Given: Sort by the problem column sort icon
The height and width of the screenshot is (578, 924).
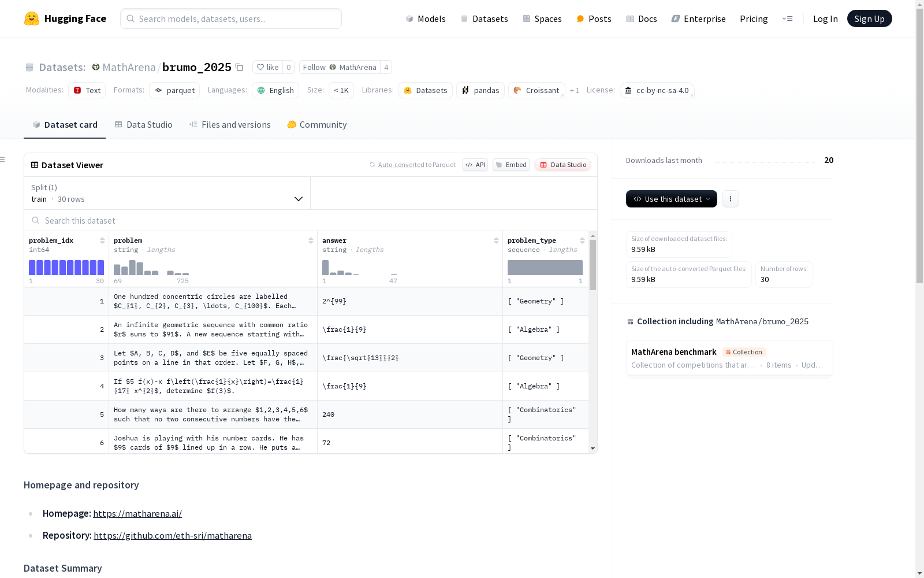Looking at the screenshot, I should coord(311,240).
